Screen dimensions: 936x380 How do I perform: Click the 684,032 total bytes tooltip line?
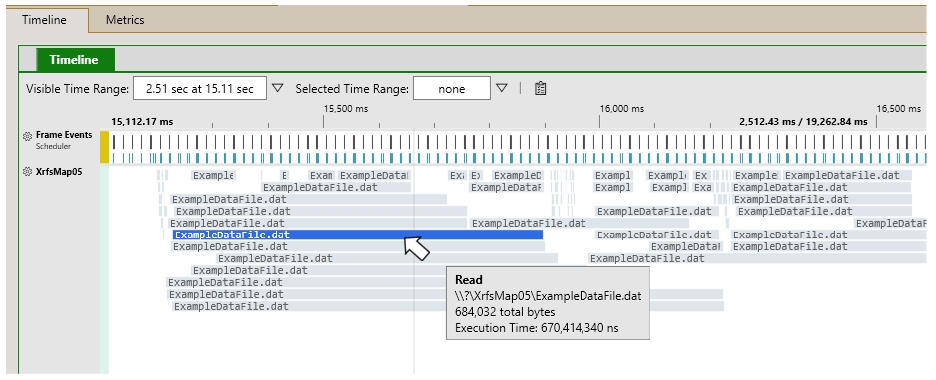coord(505,312)
